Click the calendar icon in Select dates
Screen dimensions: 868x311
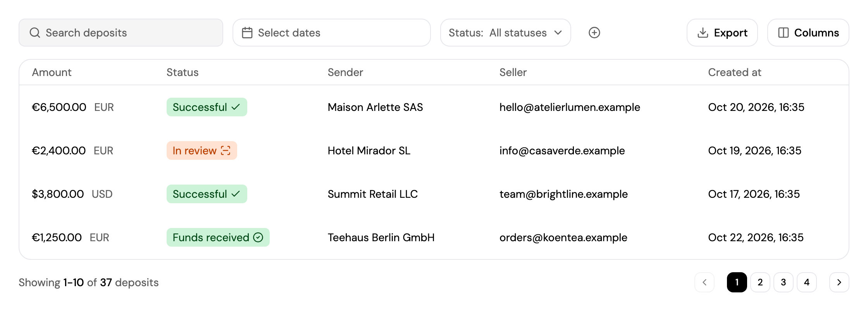[x=247, y=33]
